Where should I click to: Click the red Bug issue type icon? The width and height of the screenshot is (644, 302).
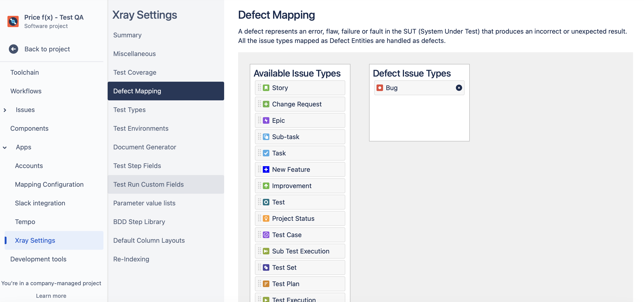click(380, 88)
